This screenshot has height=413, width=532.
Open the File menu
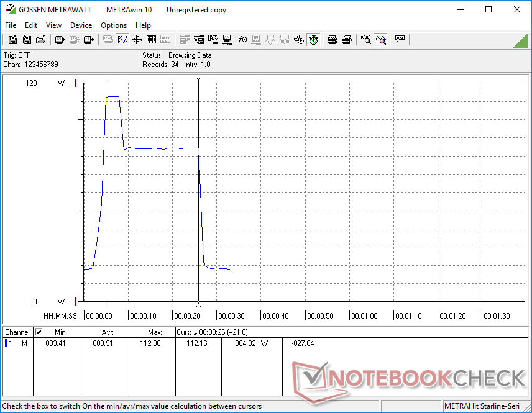tap(11, 25)
